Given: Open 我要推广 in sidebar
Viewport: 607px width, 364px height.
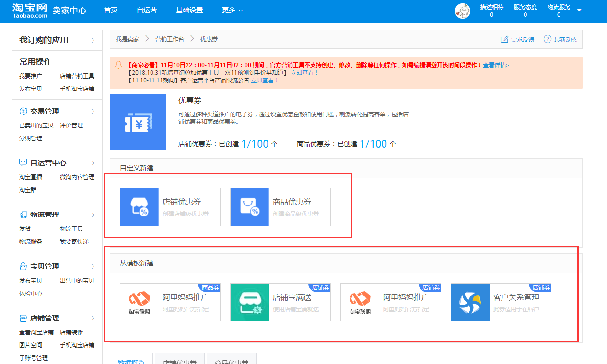Looking at the screenshot, I should (31, 76).
